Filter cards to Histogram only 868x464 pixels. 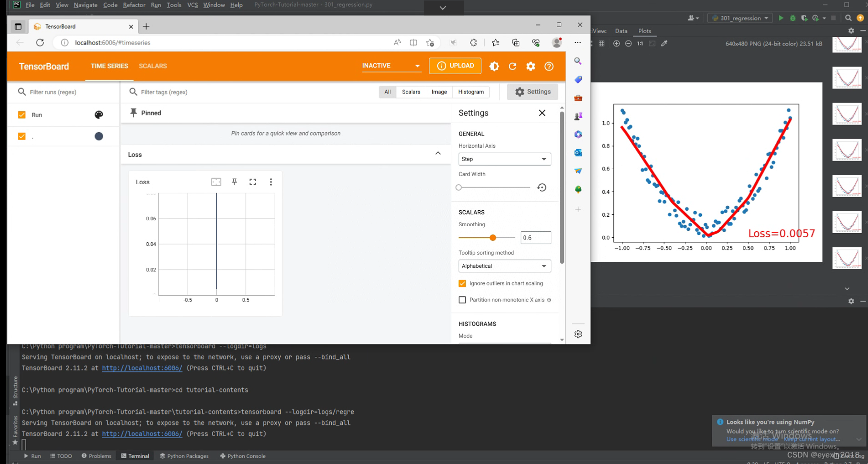pyautogui.click(x=471, y=92)
